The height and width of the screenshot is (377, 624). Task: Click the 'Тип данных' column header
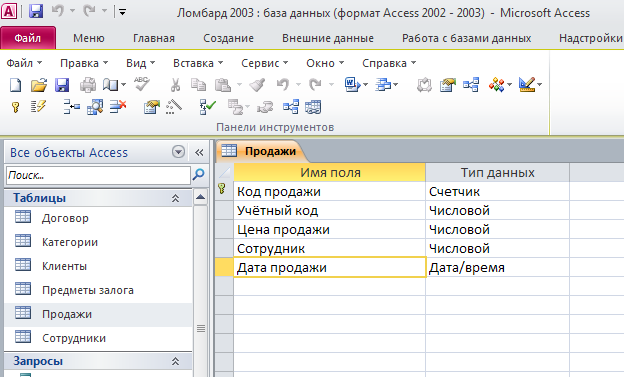(497, 172)
